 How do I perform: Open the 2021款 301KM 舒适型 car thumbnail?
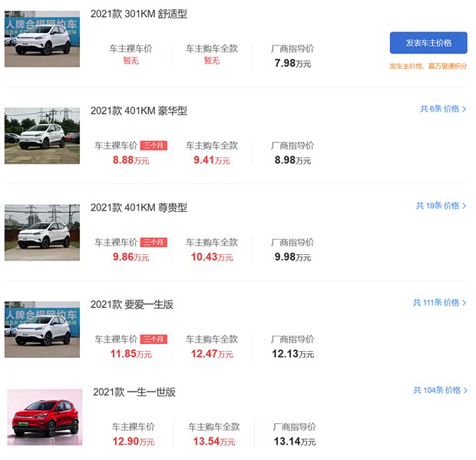pyautogui.click(x=42, y=38)
